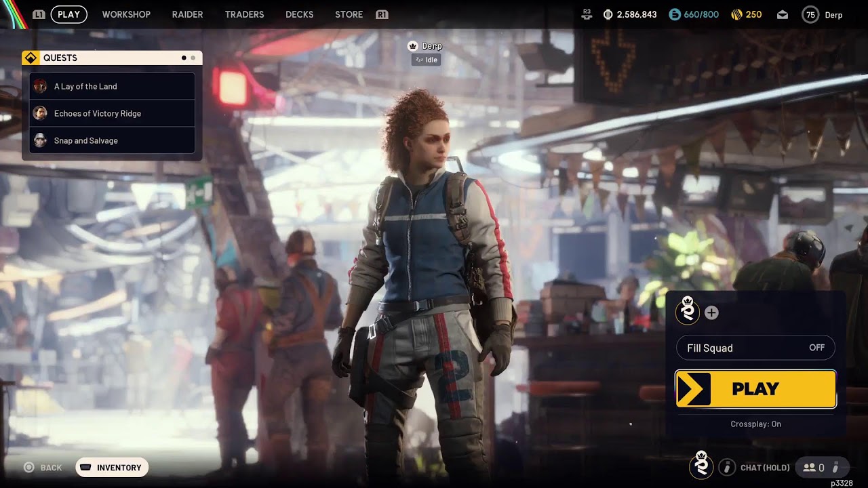This screenshot has height=488, width=868.
Task: Click the crown leader icon beside Derp nameplate
Action: (412, 46)
